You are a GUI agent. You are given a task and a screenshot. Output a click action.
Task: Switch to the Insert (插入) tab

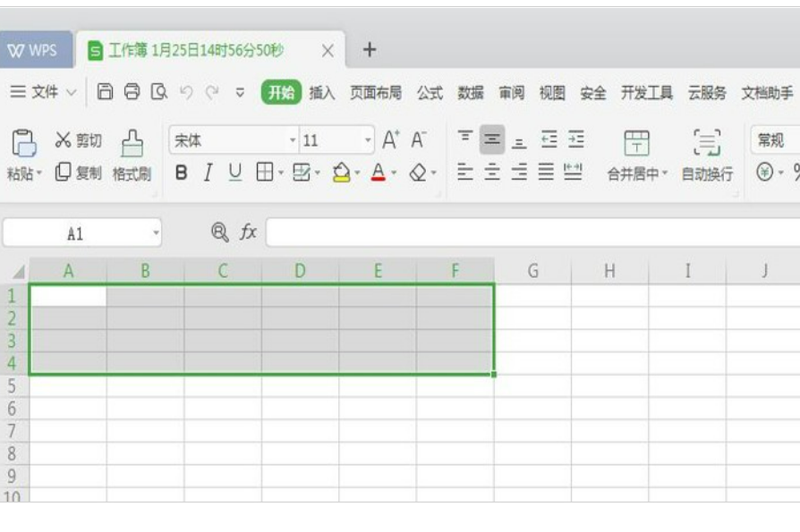pyautogui.click(x=321, y=93)
